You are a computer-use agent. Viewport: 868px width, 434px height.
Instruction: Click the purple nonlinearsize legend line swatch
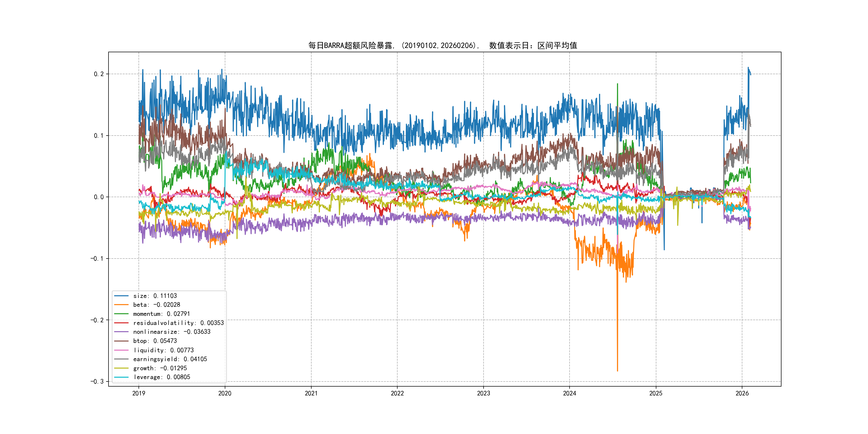[121, 332]
